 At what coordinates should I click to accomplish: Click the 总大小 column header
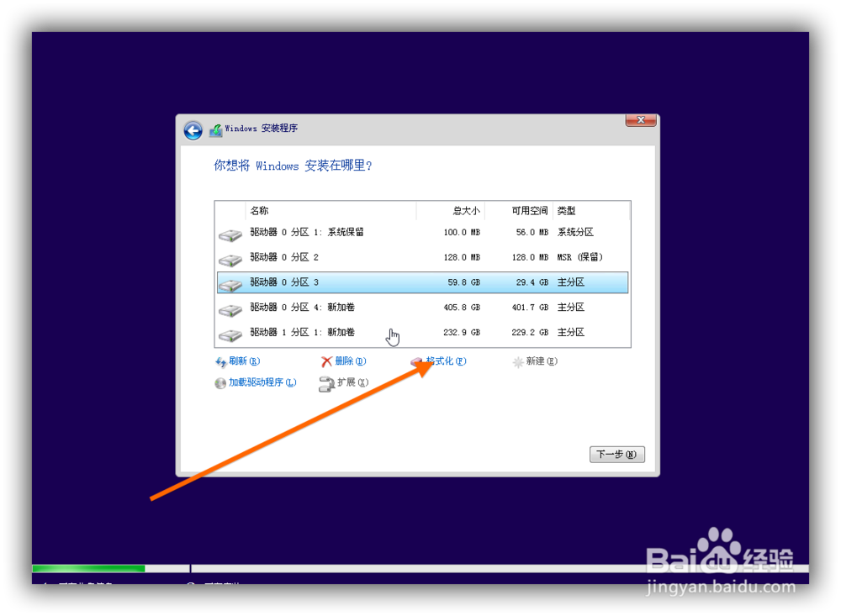[451, 211]
